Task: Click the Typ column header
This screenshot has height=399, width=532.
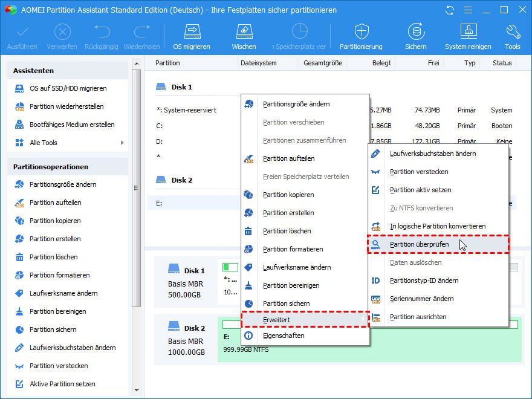Action: point(470,63)
